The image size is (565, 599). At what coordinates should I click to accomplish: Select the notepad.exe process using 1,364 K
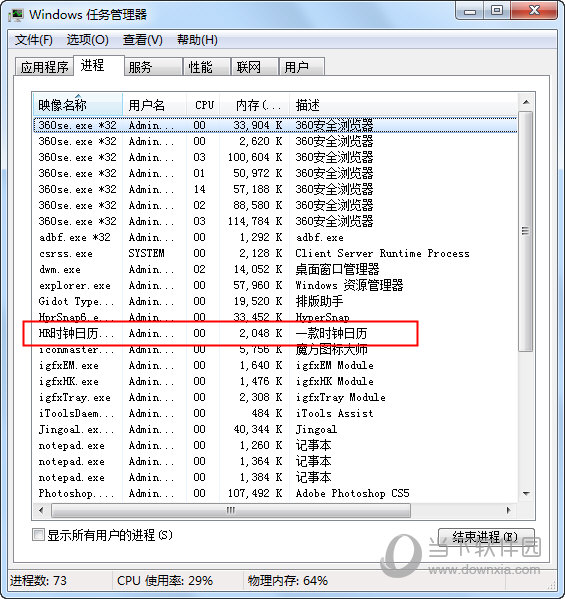(x=275, y=462)
